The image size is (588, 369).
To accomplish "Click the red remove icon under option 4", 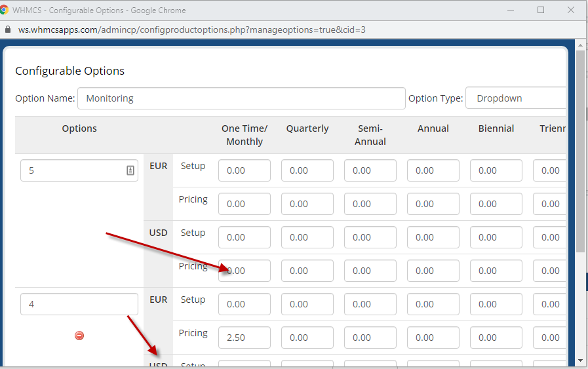I will coord(79,336).
